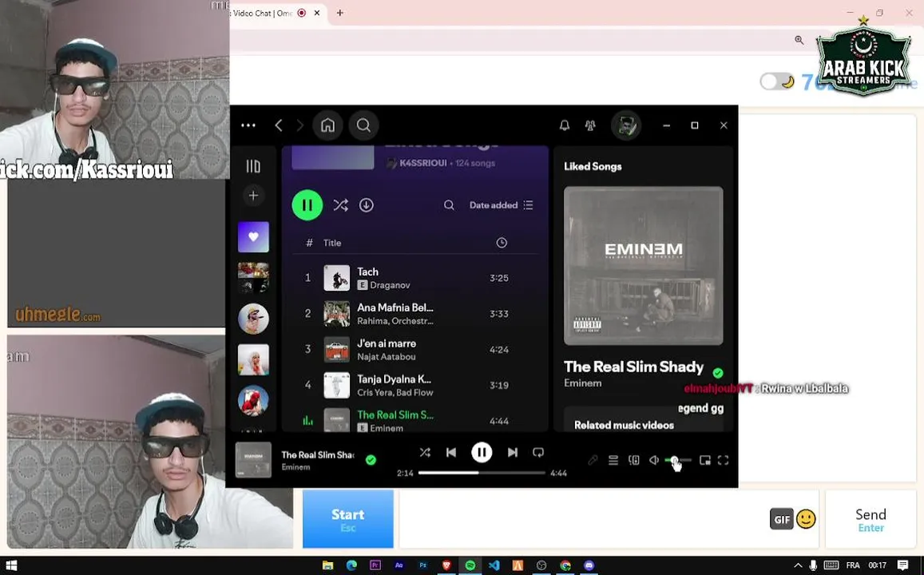Open the playback queue

[x=613, y=460]
